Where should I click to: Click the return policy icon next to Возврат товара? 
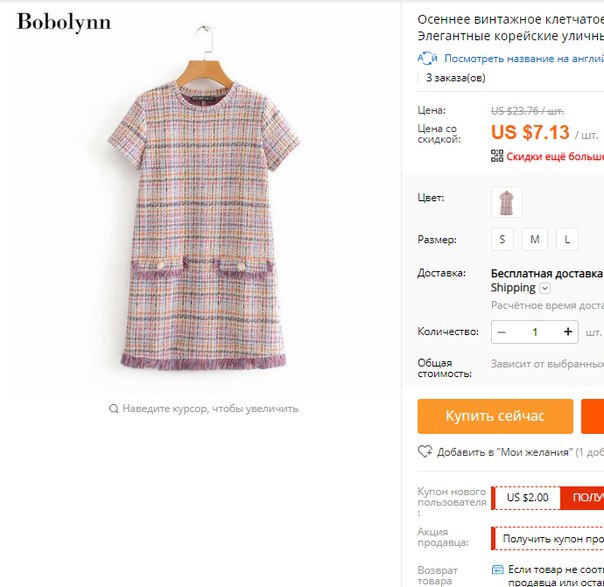coord(498,570)
